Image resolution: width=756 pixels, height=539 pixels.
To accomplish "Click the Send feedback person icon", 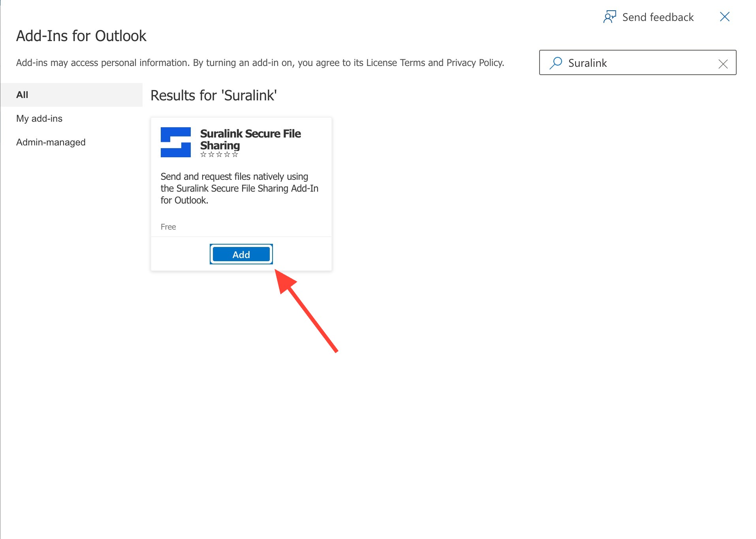I will coord(609,17).
